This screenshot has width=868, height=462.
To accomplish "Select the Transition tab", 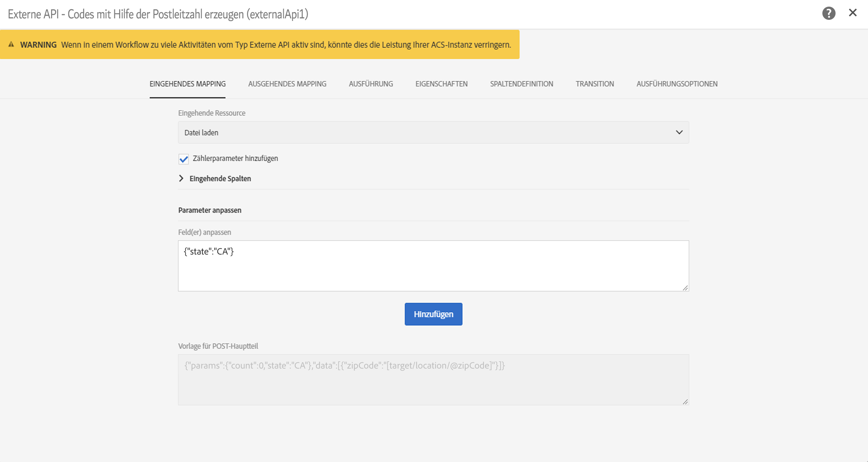I will tap(594, 84).
